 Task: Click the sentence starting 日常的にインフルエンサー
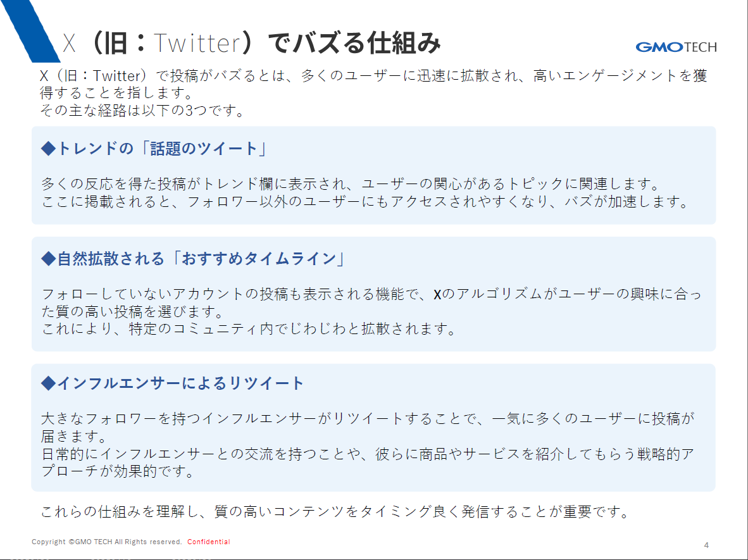click(368, 462)
